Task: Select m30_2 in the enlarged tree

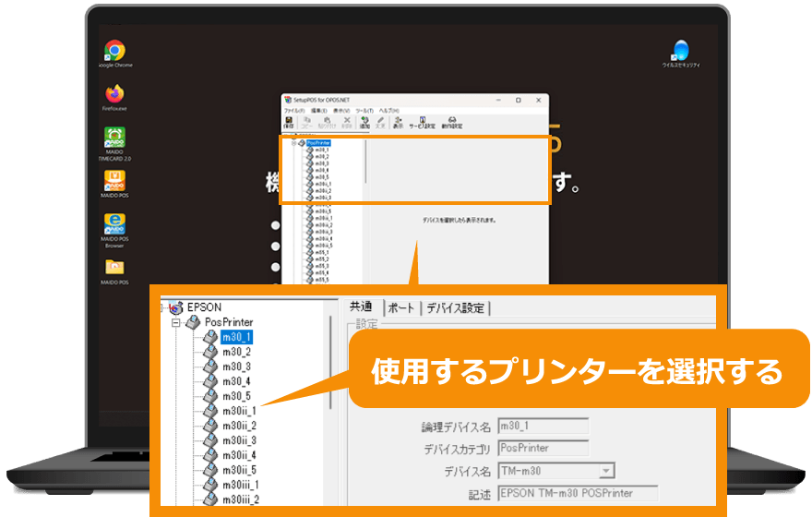Action: click(236, 353)
